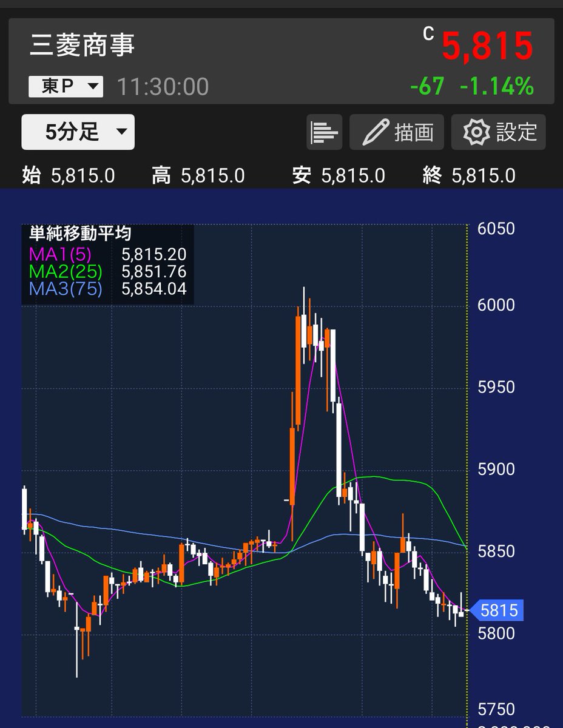The width and height of the screenshot is (563, 728).
Task: Click the 単純移動平均 legend title
Action: pos(80,234)
